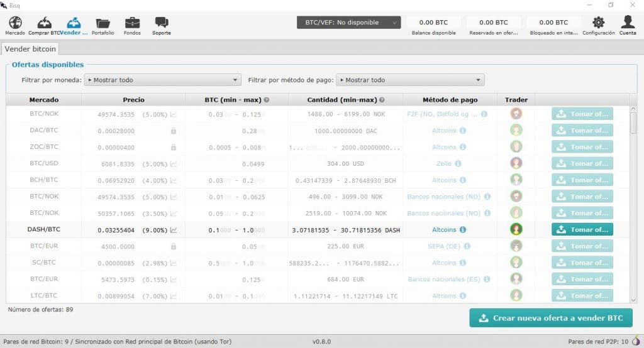Open the Vender BTC section

[74, 26]
